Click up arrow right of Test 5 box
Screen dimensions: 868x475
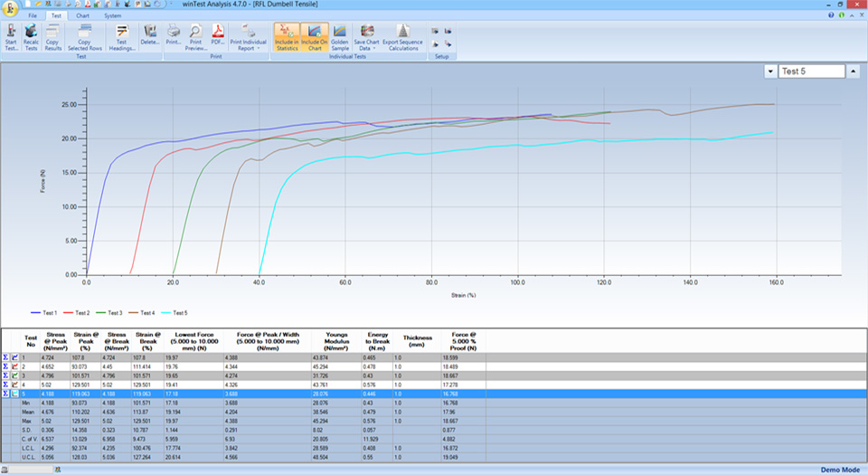point(853,71)
